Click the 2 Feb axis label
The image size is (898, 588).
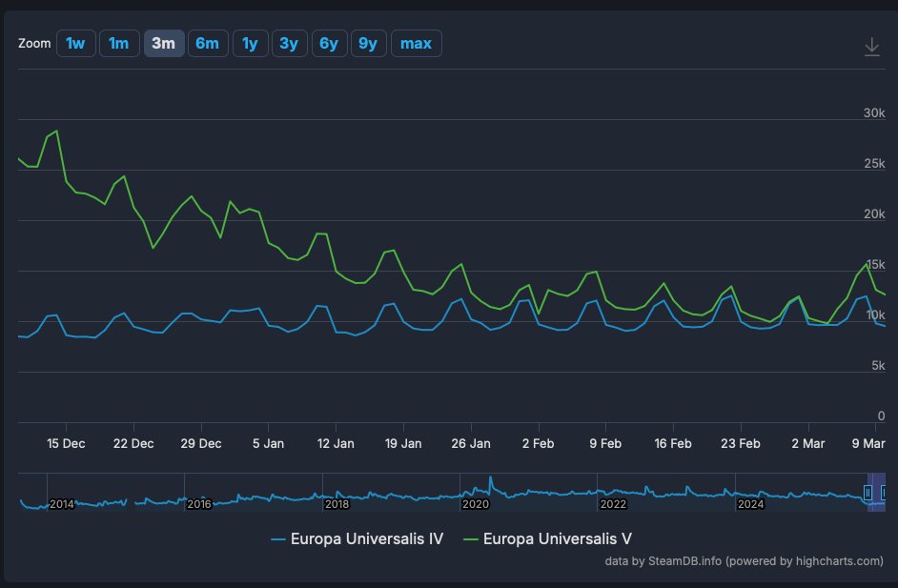(539, 444)
